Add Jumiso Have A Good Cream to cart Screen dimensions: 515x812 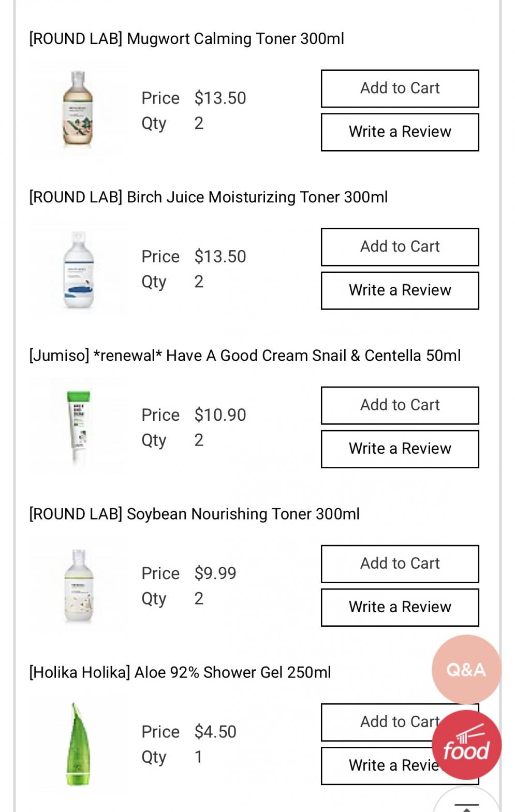point(400,405)
